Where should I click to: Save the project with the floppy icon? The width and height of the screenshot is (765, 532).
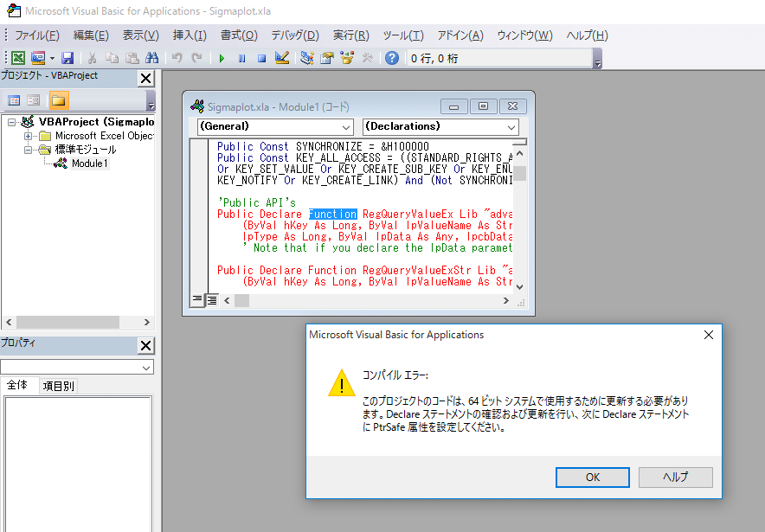[x=67, y=59]
